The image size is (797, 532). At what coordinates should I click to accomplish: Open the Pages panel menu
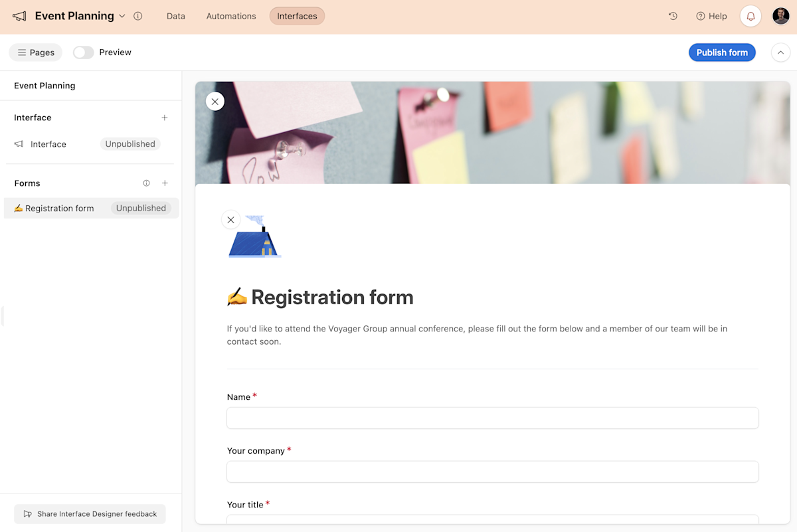(x=35, y=52)
